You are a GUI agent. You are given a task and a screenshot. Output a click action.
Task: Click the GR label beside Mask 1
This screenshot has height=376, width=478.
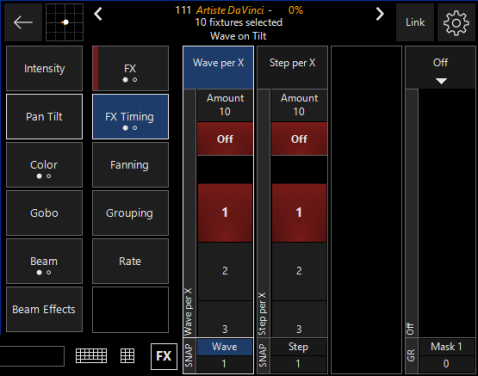411,356
